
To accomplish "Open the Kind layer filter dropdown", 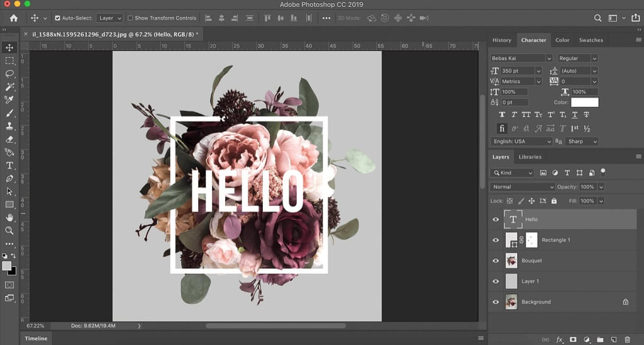I will 511,172.
